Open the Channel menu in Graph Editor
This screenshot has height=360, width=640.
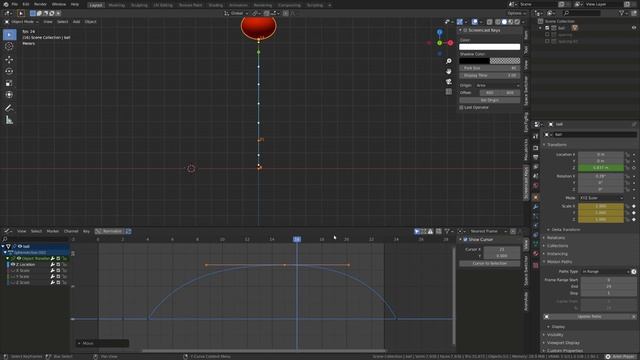71,231
